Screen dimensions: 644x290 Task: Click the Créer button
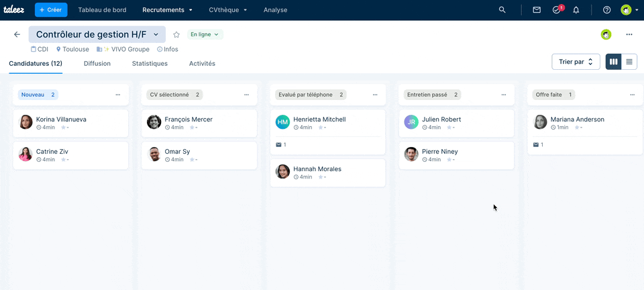coord(51,9)
